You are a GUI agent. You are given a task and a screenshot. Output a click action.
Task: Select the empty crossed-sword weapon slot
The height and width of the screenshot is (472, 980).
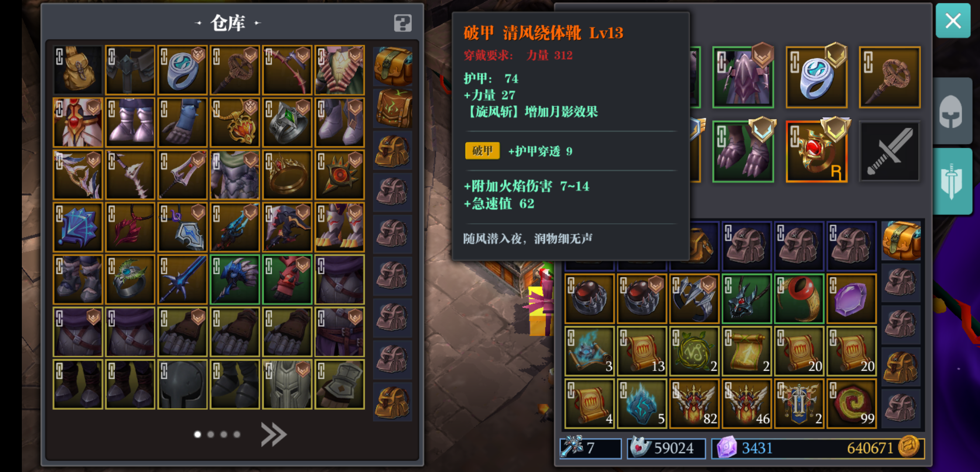coord(890,151)
